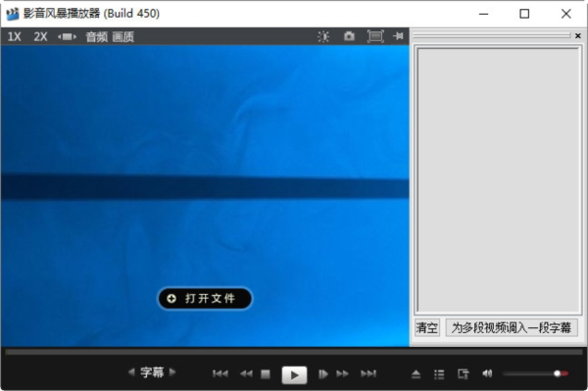Open the 音频 audio menu
Screen dimensions: 588x391
point(97,36)
